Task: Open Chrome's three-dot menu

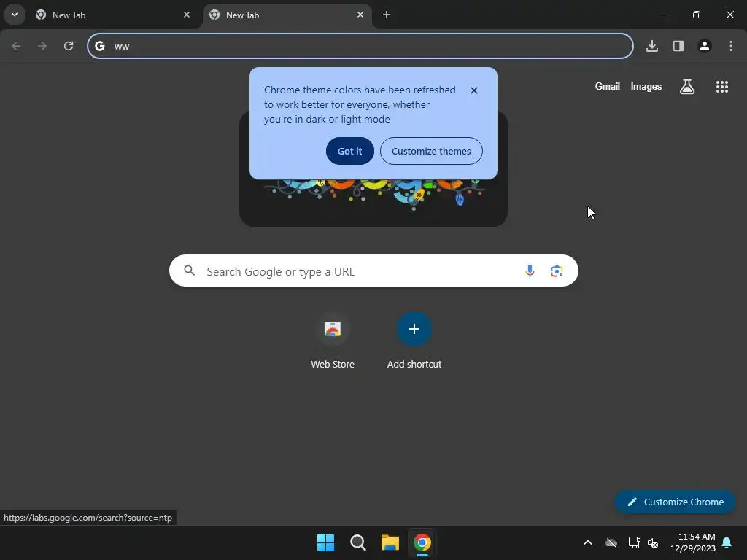Action: [x=731, y=46]
